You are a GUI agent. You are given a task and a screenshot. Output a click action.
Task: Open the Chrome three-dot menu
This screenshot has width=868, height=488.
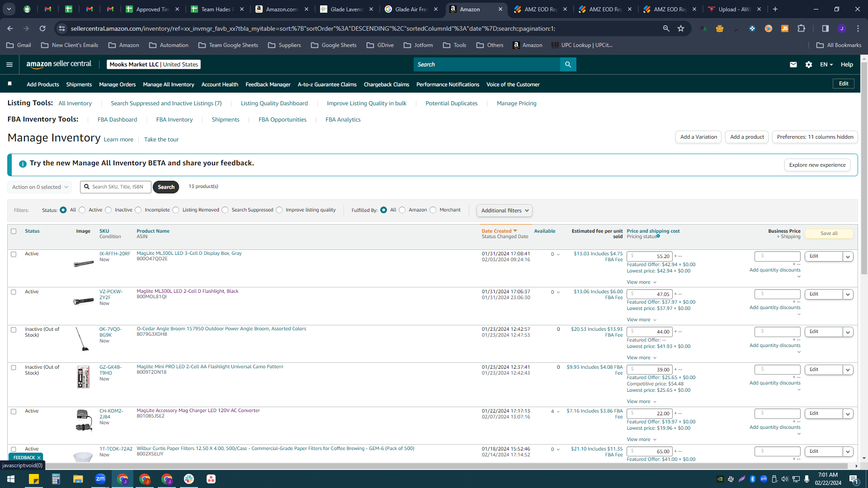(x=858, y=28)
